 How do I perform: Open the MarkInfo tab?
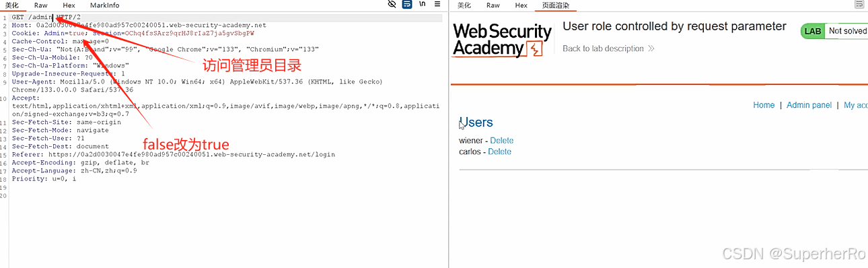click(x=104, y=5)
